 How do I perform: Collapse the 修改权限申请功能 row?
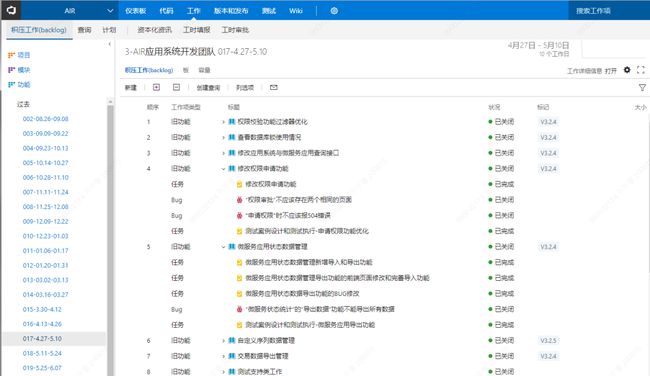tap(223, 169)
